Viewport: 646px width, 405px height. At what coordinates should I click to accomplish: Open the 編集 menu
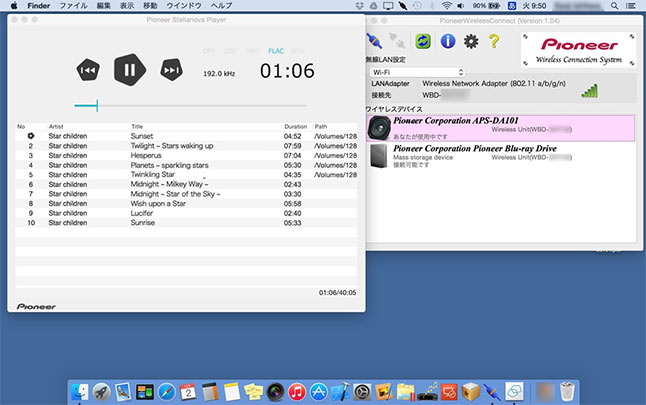point(103,6)
